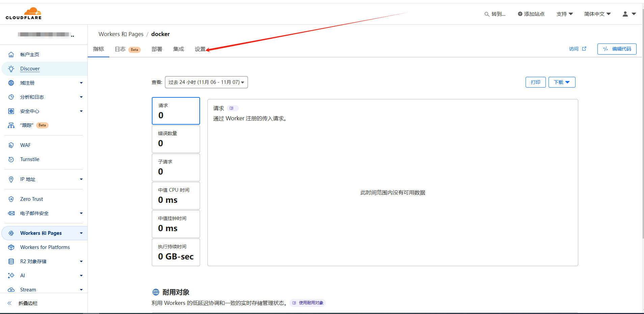
Task: Click the WAF shield icon
Action: (x=11, y=145)
